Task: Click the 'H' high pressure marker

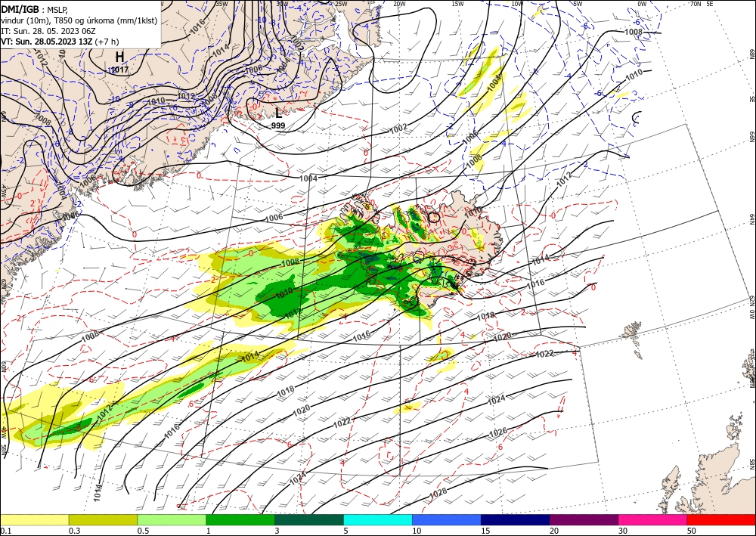Action: coord(119,57)
